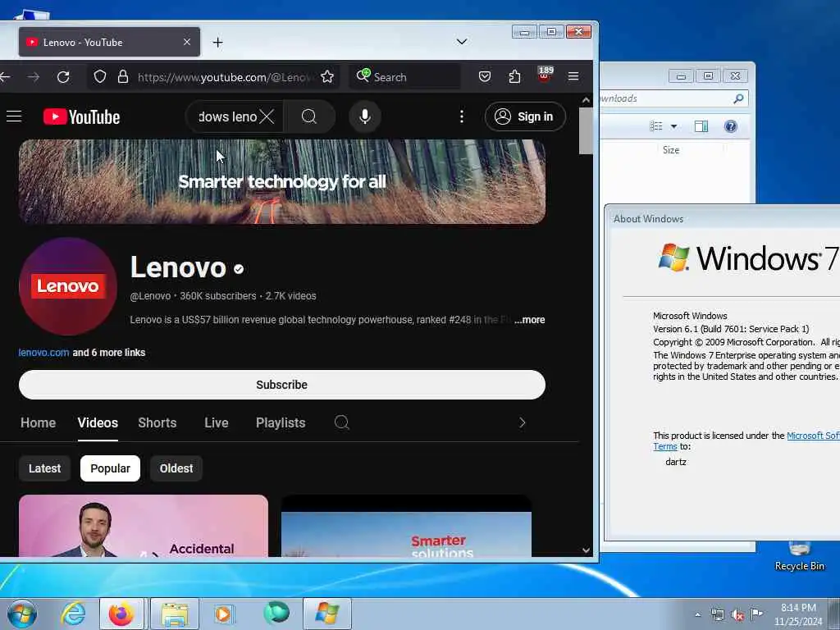Click the site padlock security icon
This screenshot has height=630, width=840.
(123, 76)
